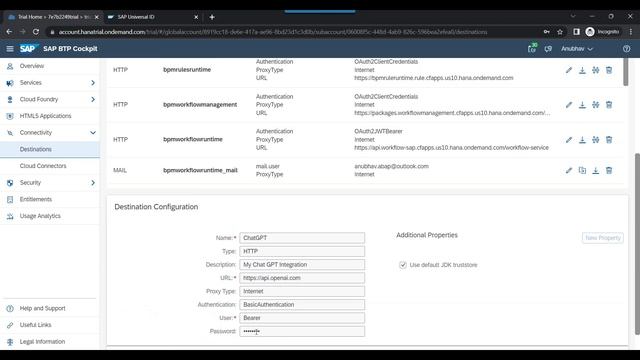Open Legal Information link
This screenshot has width=640, height=360.
tap(42, 342)
